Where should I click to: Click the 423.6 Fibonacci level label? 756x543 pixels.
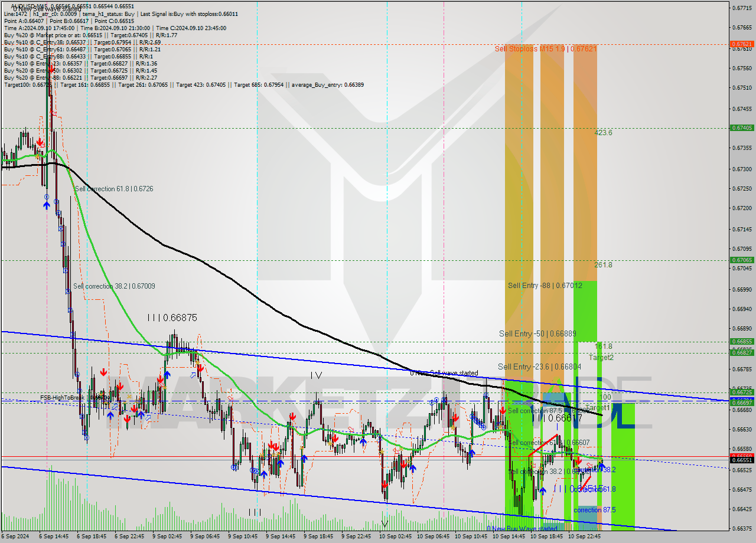pyautogui.click(x=603, y=133)
